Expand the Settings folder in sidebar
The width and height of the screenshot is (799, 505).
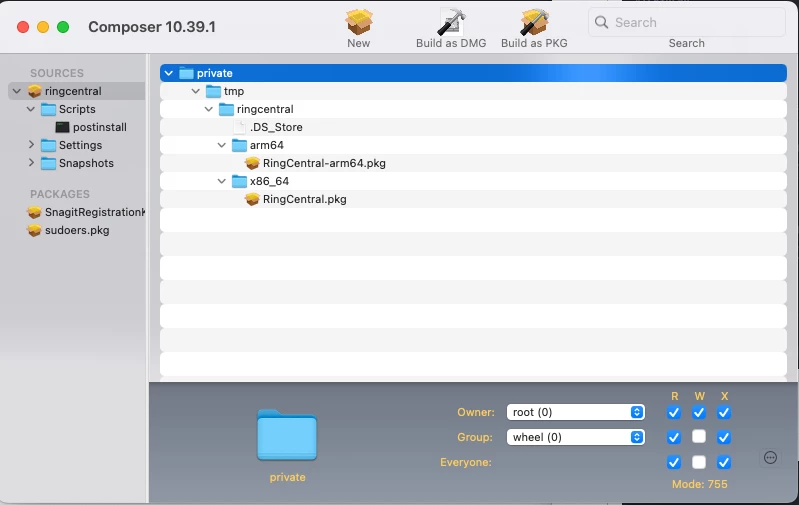point(31,145)
